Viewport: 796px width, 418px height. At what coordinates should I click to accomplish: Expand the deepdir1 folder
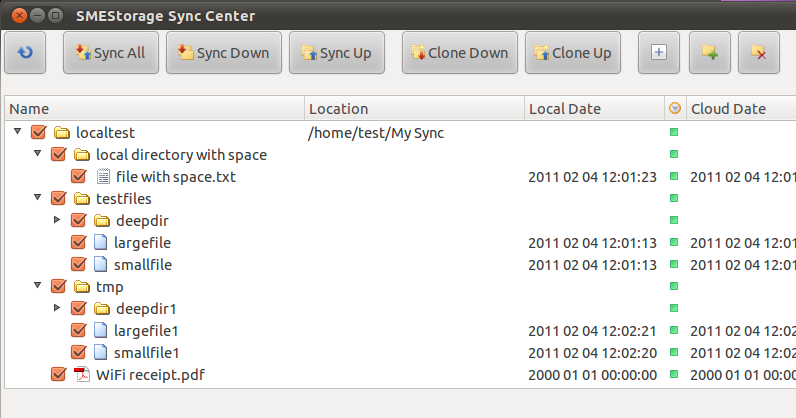[x=58, y=308]
